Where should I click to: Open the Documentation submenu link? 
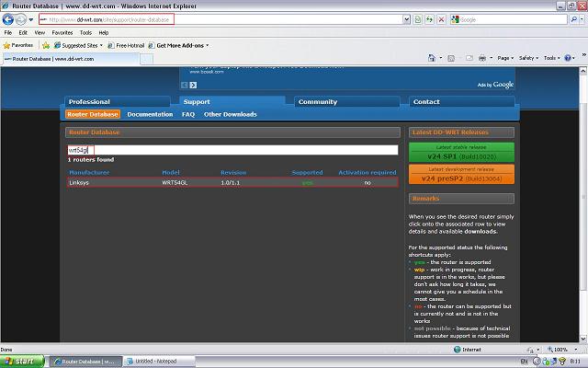(x=150, y=114)
